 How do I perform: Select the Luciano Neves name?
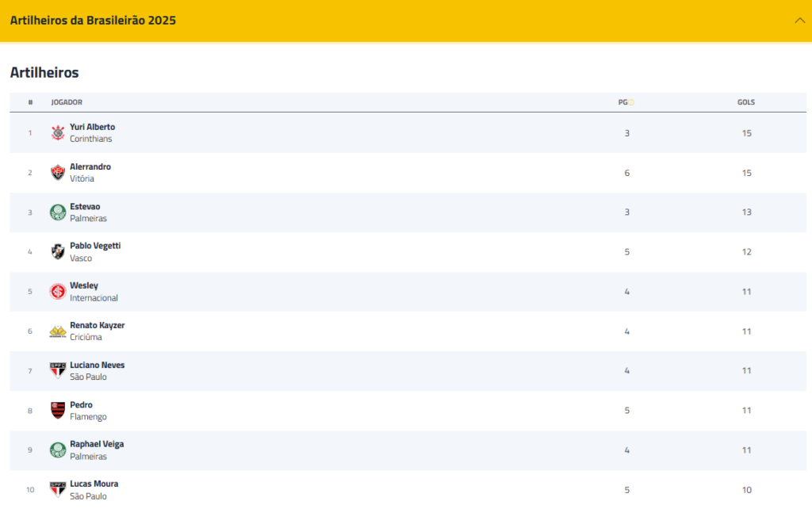click(98, 365)
